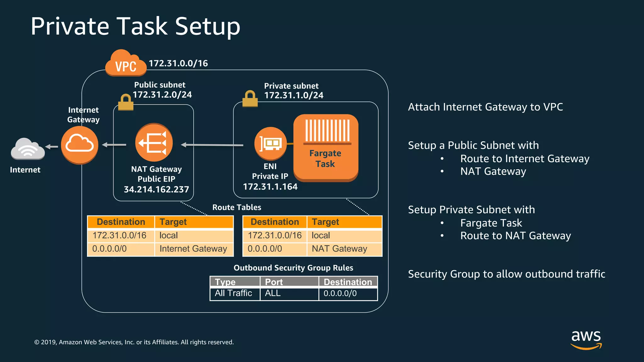The height and width of the screenshot is (362, 644).
Task: Click the Internet Gateway route table cell
Action: [193, 249]
